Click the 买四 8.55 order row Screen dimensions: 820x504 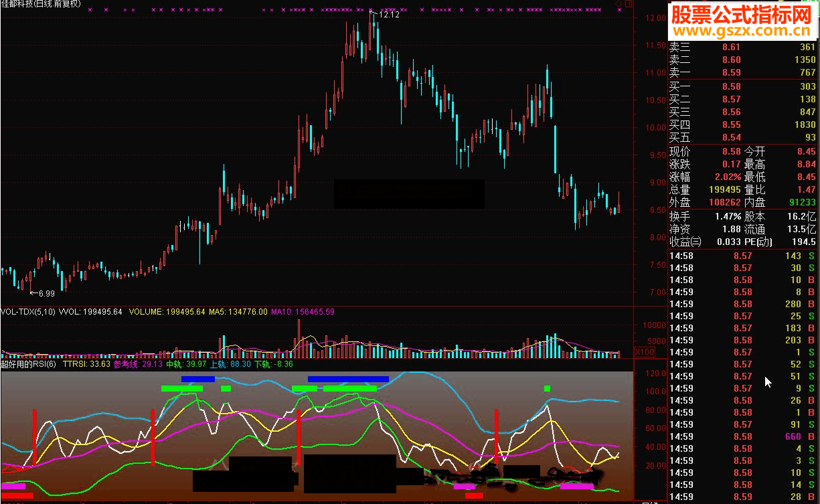743,124
